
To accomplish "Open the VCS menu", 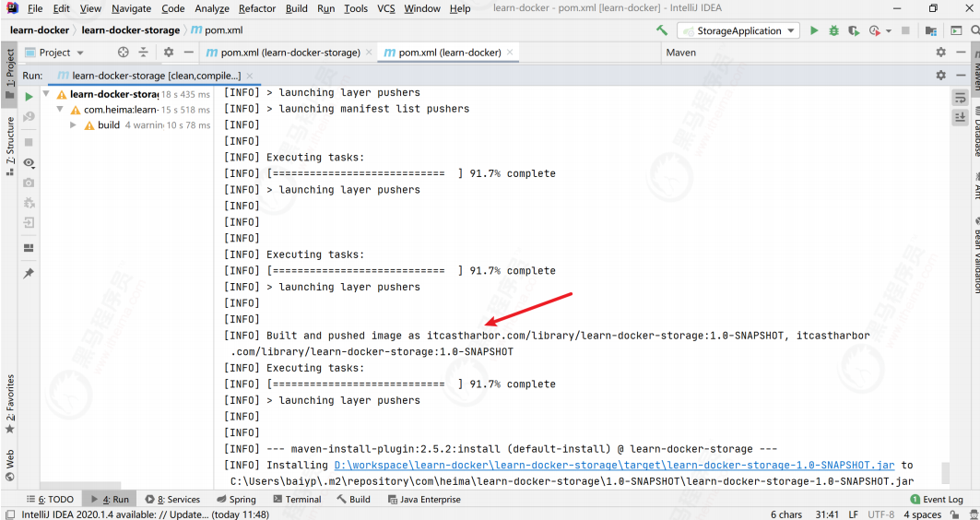I will point(386,8).
